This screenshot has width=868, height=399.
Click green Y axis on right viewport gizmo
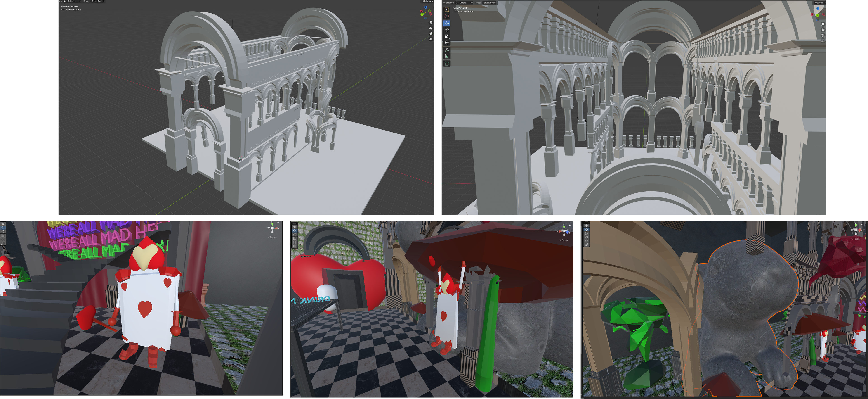(x=818, y=15)
